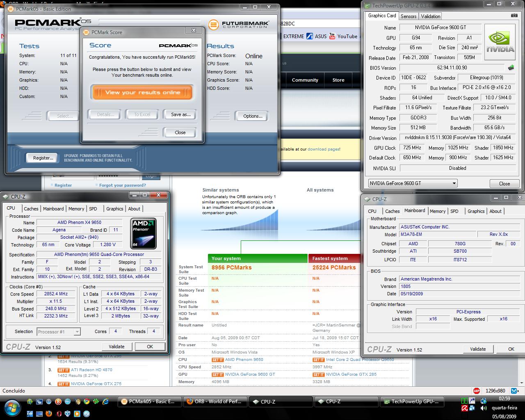Click OK in the right CPU-Z Mainboard window

(x=511, y=349)
